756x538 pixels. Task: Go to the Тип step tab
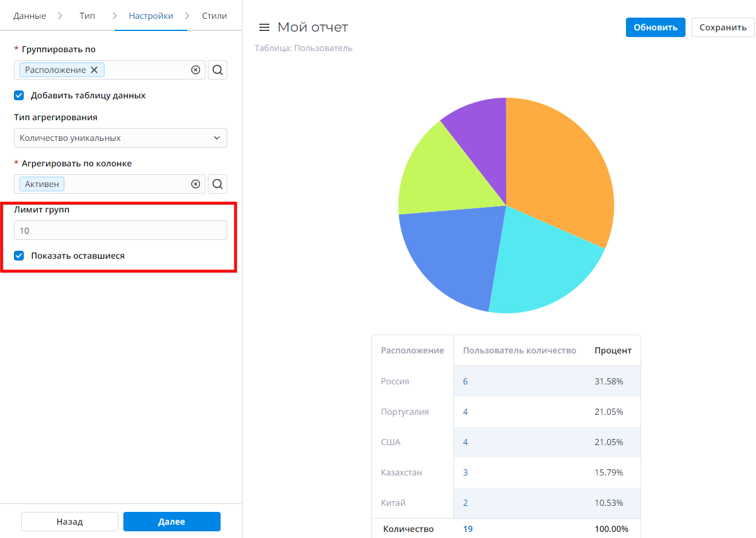click(87, 16)
